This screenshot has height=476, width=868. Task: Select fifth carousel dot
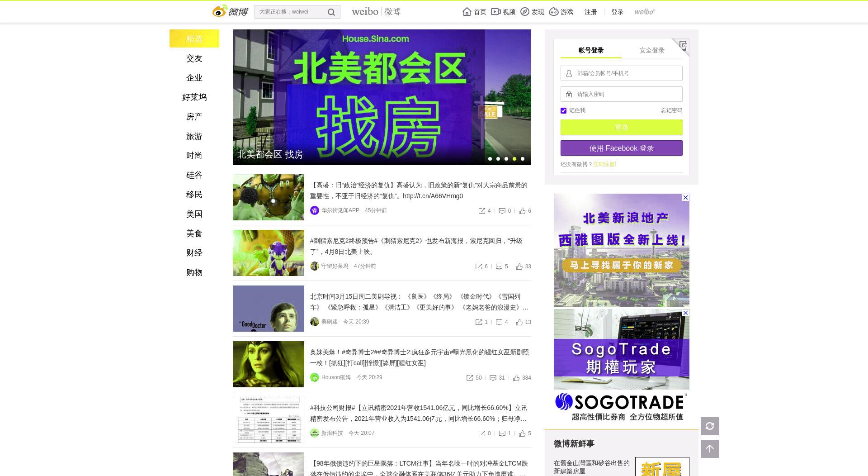pos(523,159)
